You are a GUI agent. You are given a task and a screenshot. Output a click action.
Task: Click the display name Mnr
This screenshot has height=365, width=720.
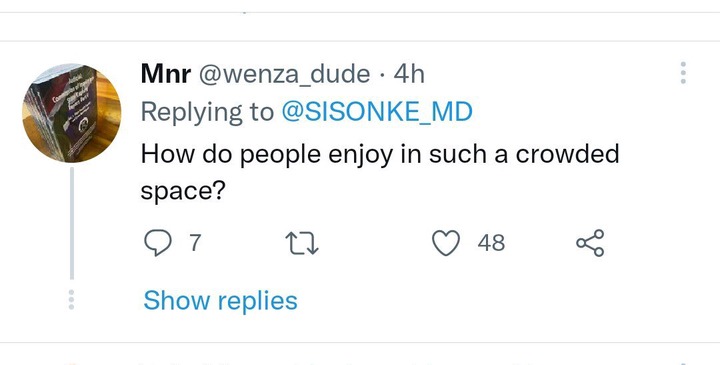166,73
